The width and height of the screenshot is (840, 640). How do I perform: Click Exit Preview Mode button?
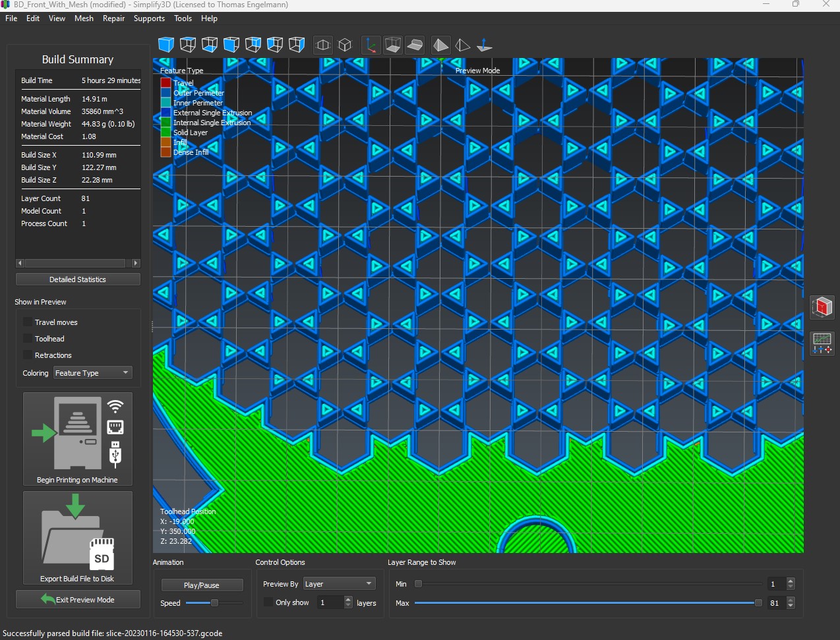point(78,599)
